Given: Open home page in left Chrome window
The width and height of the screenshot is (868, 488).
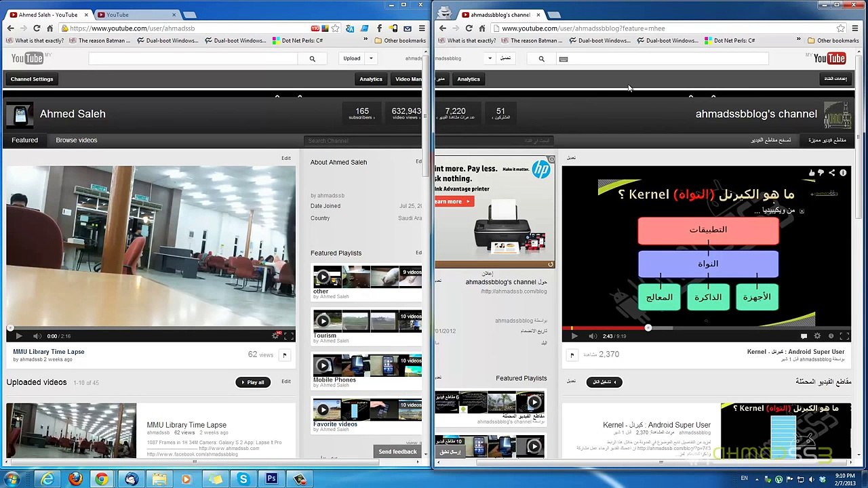Looking at the screenshot, I should pyautogui.click(x=50, y=28).
